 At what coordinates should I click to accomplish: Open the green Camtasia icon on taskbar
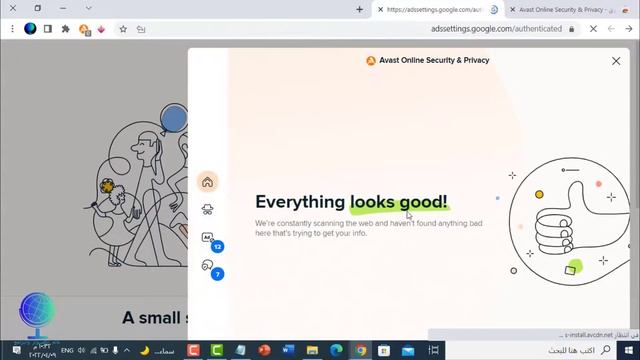(217, 350)
